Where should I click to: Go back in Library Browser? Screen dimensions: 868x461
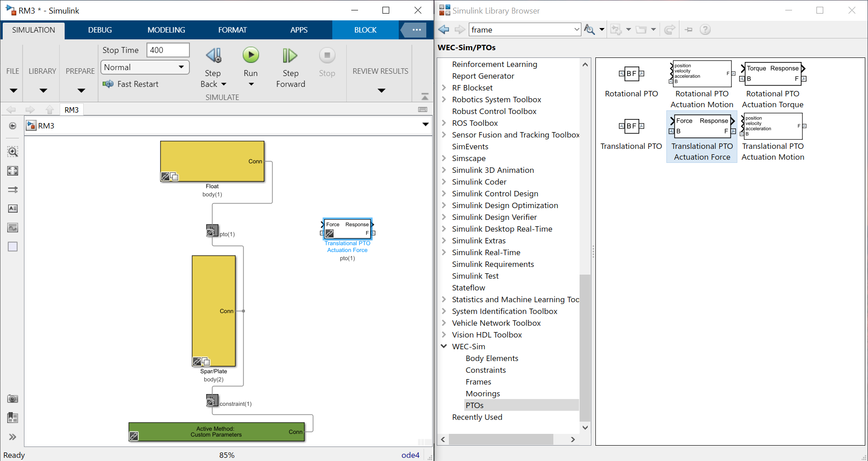(x=444, y=29)
